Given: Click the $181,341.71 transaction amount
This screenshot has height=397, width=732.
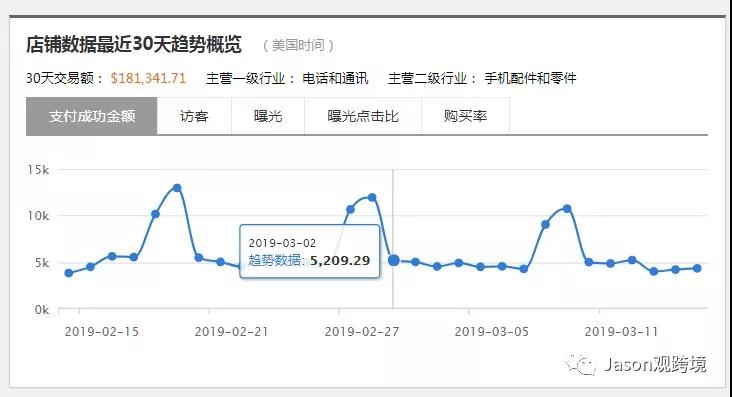Looking at the screenshot, I should 148,78.
